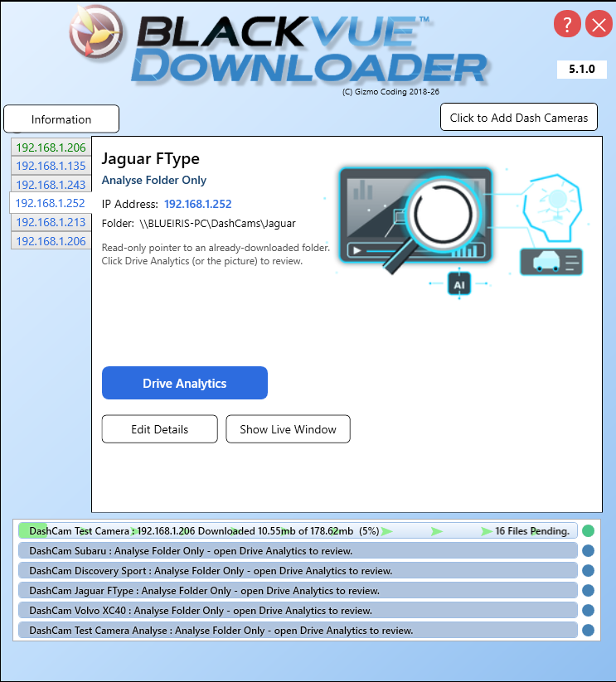
Task: Select the active 192.168.1.252 camera tab
Action: [x=51, y=203]
